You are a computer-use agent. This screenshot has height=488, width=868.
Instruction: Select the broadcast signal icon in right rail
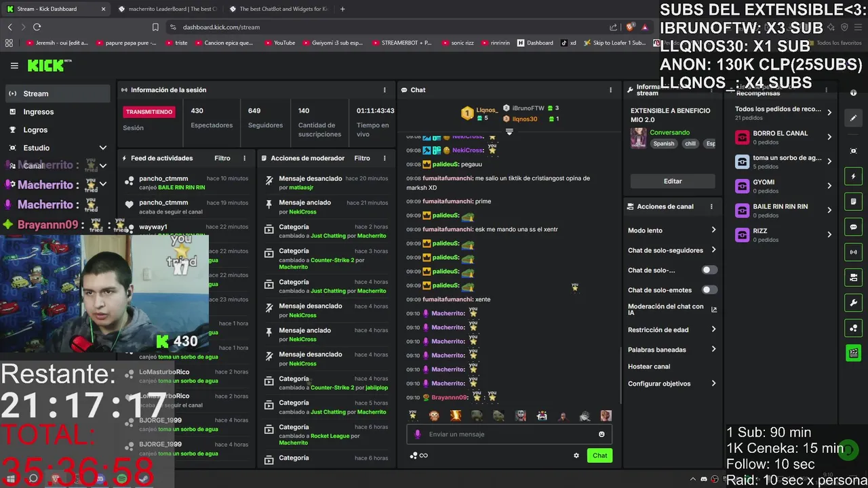coord(854,252)
